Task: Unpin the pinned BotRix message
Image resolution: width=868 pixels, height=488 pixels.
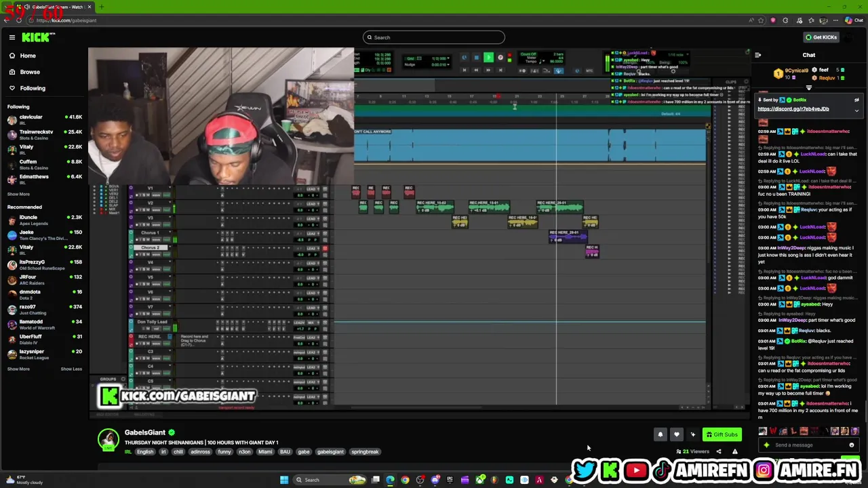Action: (856, 100)
